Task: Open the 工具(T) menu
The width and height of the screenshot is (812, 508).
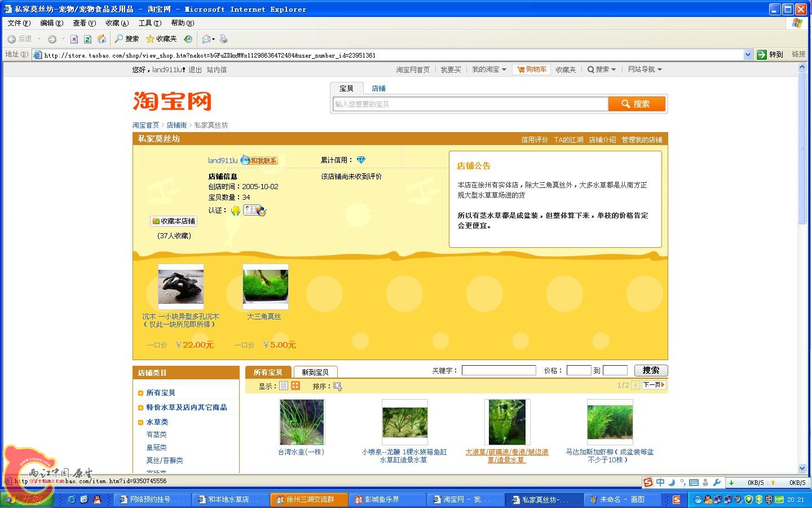Action: (x=149, y=23)
